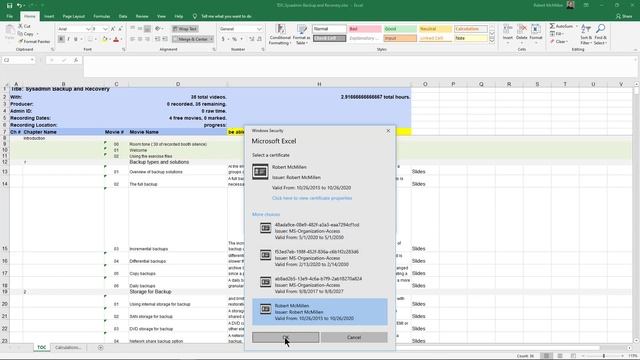Open Conditional Formatting menu
This screenshot has width=640, height=360.
tap(280, 35)
